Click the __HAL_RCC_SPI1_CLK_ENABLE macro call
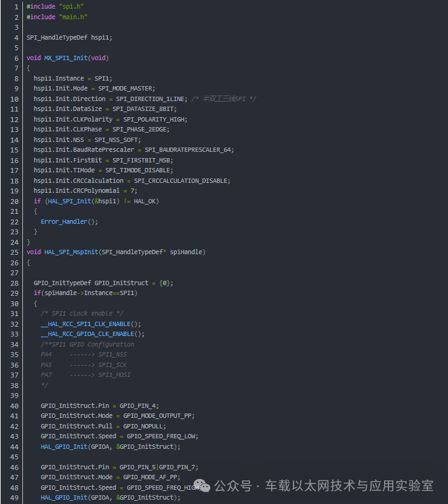 coord(86,324)
